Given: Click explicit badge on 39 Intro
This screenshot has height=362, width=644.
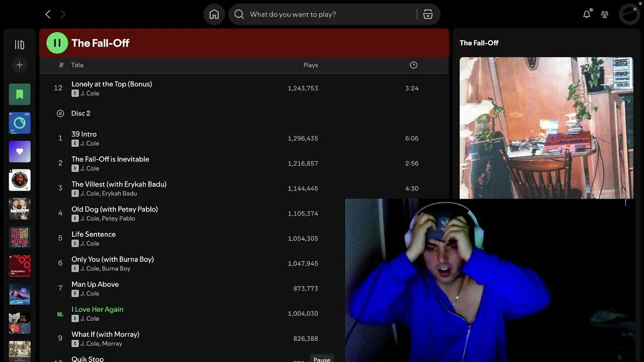Looking at the screenshot, I should click(75, 143).
